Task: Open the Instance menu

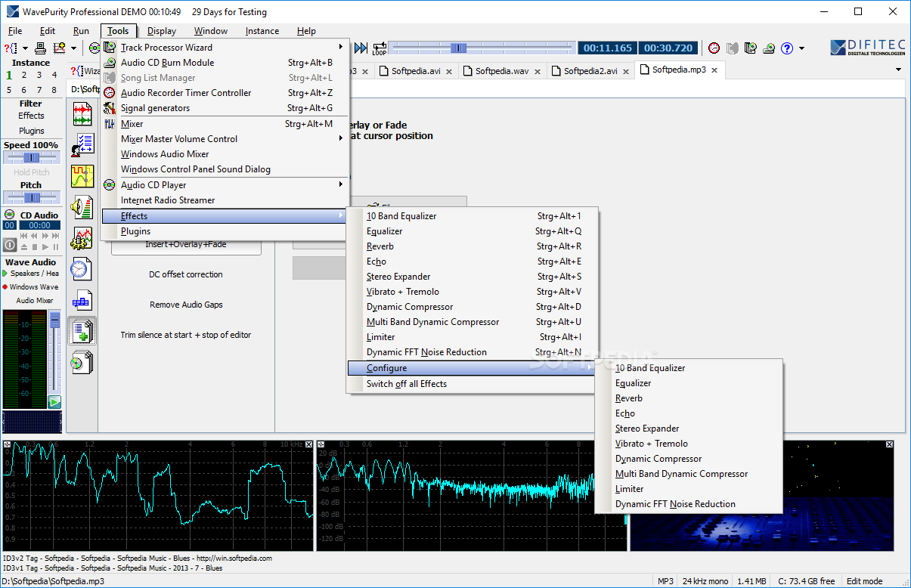Action: (262, 31)
